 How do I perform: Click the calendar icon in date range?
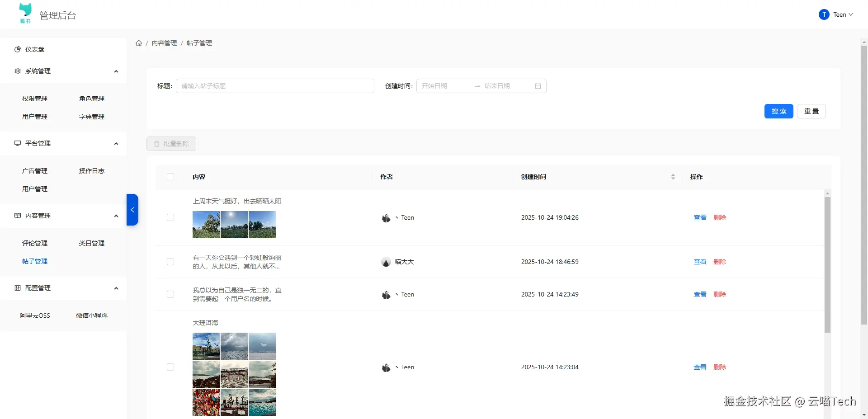[538, 86]
